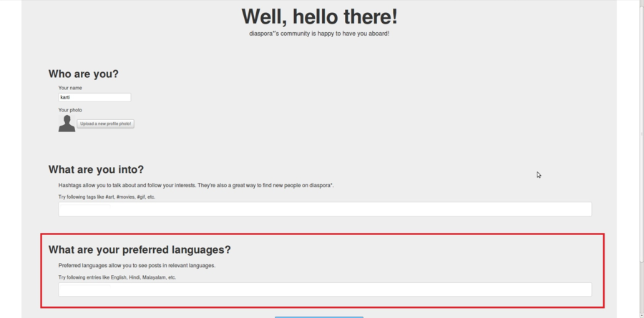Click the Your name label
644x318 pixels.
click(70, 88)
